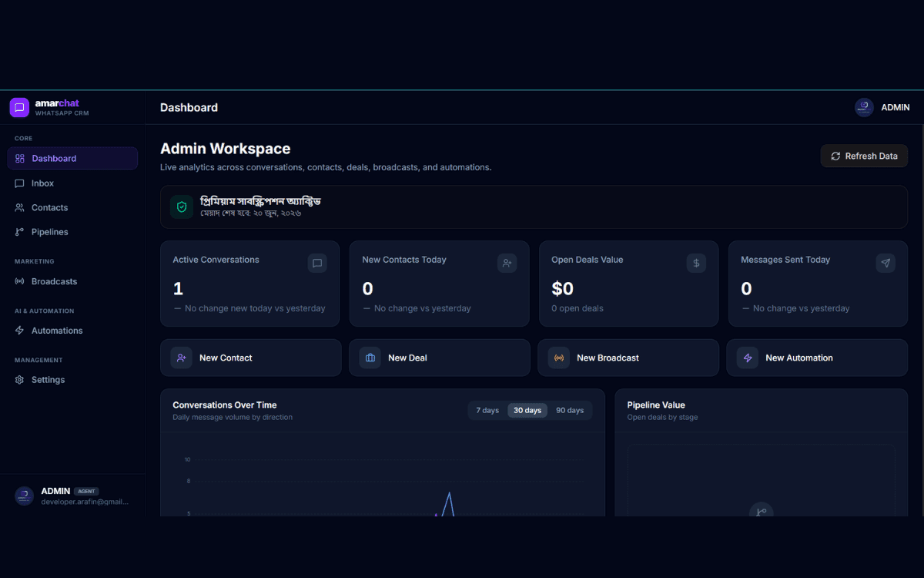The height and width of the screenshot is (578, 924).
Task: Click the Active Conversations chat icon
Action: click(317, 263)
